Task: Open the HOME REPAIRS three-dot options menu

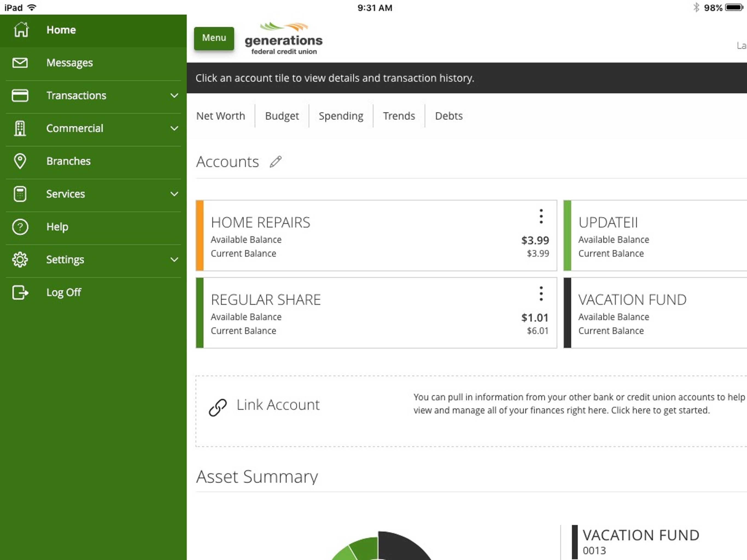Action: pyautogui.click(x=541, y=216)
